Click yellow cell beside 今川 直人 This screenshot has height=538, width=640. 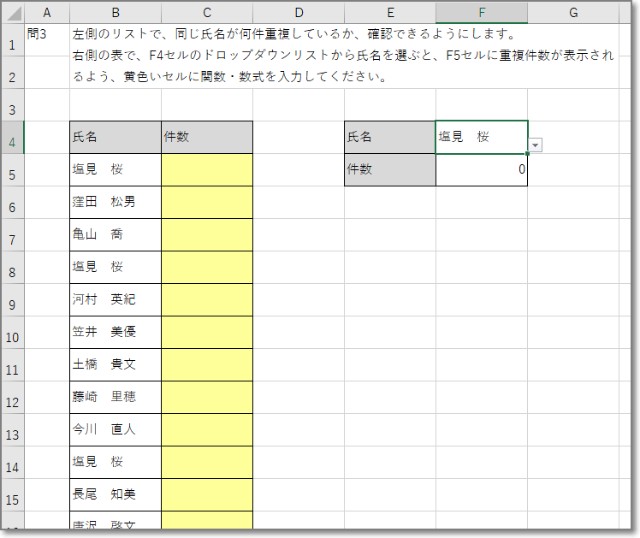(x=206, y=430)
